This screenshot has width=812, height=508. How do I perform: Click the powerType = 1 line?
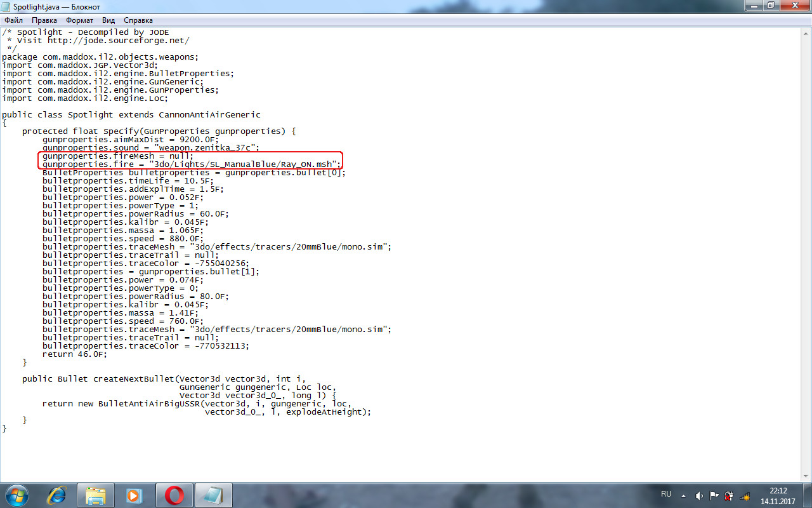[121, 206]
